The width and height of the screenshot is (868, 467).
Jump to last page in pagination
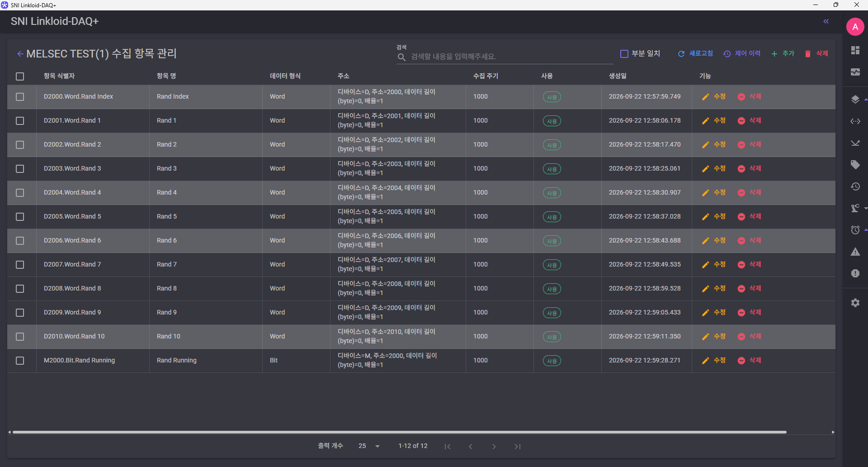point(518,447)
